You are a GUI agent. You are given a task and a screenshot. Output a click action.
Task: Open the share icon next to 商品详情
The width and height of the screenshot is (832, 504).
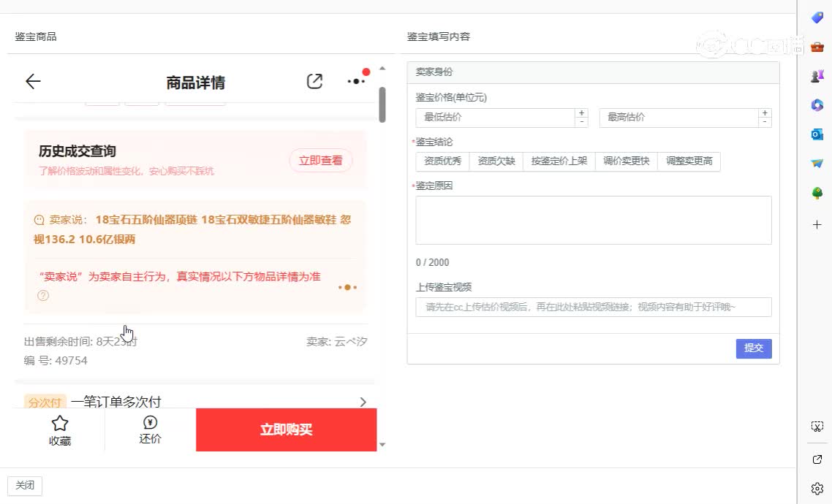point(314,81)
